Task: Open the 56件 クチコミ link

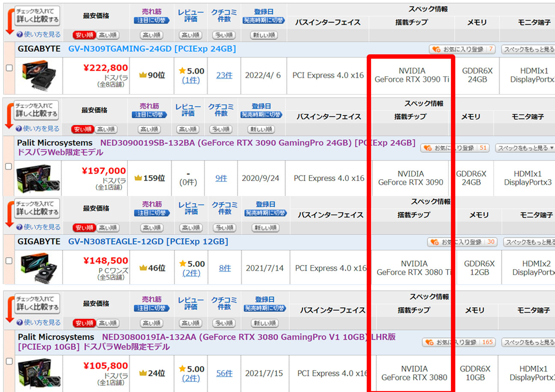Action: click(224, 373)
